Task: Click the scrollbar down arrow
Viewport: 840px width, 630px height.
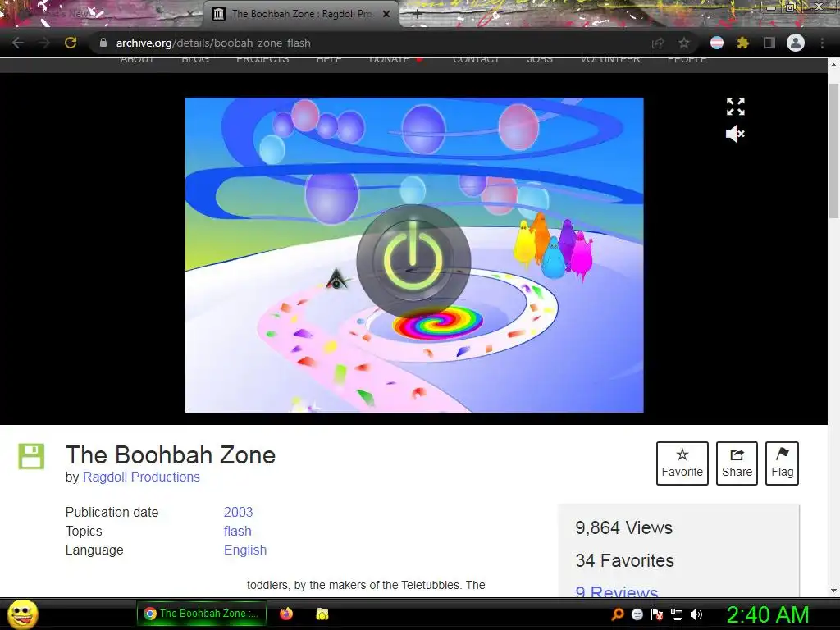Action: click(833, 591)
